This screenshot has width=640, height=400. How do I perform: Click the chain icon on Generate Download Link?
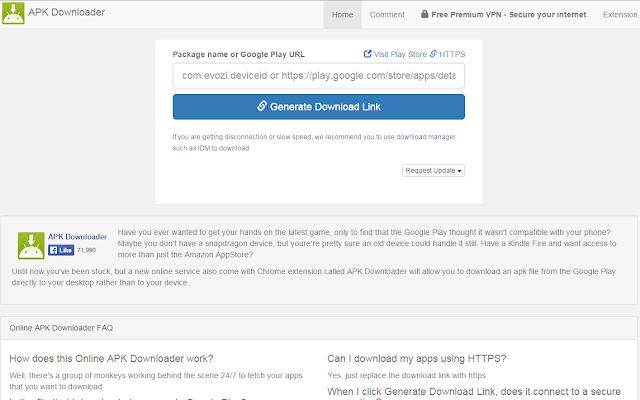(262, 106)
